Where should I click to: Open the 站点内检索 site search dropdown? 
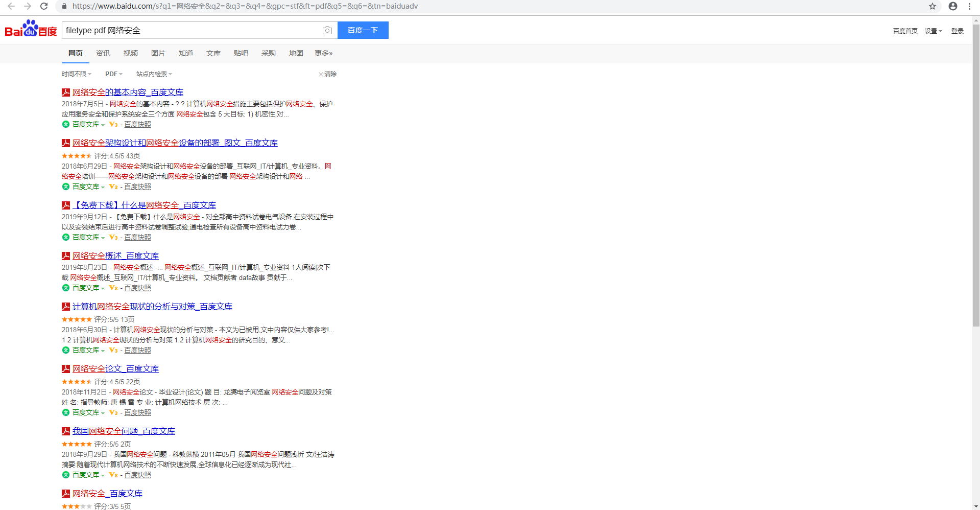coord(154,74)
